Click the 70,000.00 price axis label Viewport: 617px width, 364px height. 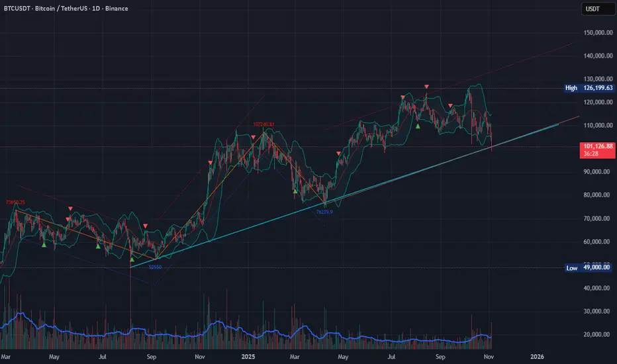point(598,218)
